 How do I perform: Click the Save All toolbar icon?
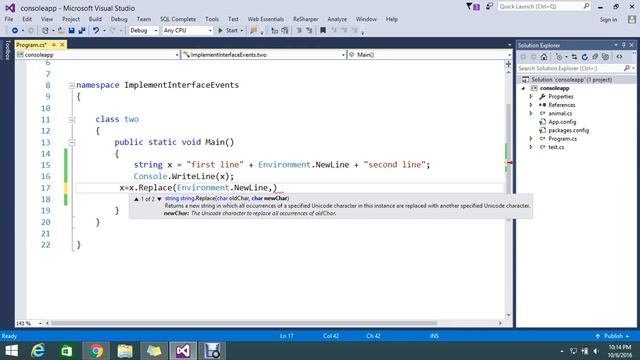pos(82,31)
